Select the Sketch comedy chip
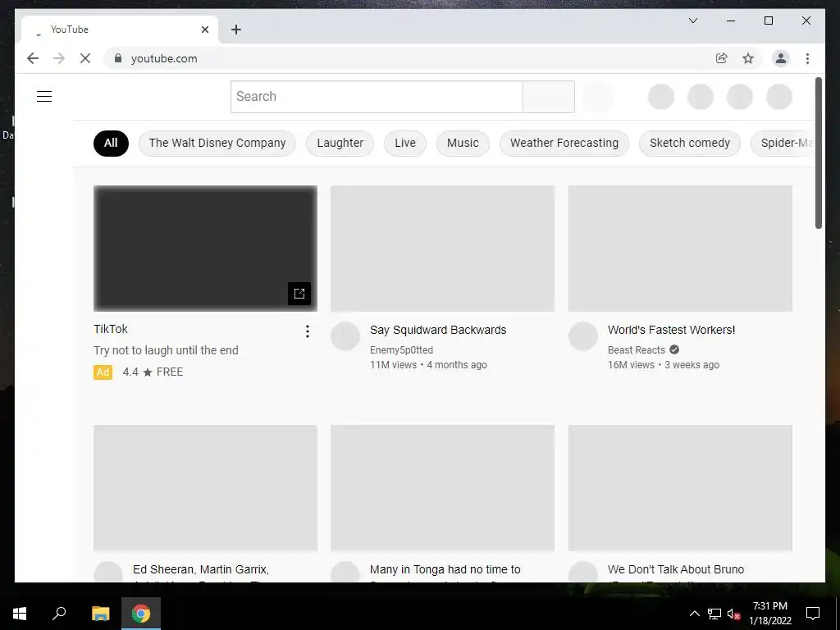 click(x=689, y=143)
